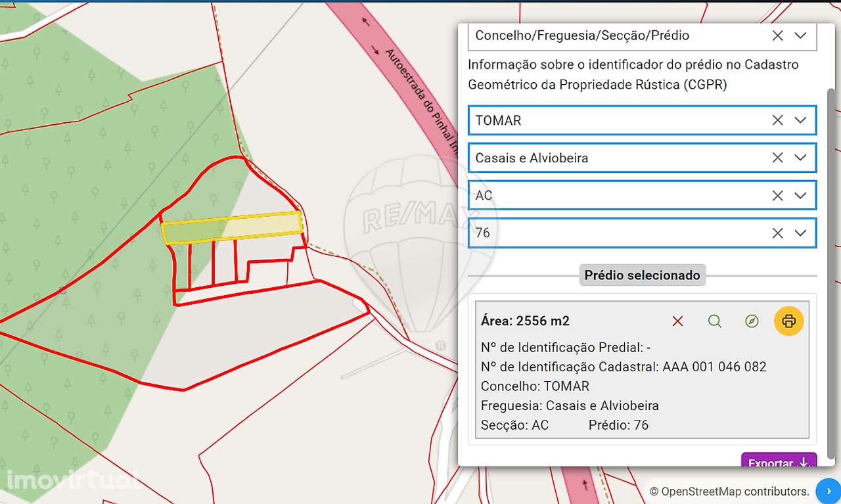
Task: Click the cadastral ID AAA 001 046 082
Action: coord(713,367)
